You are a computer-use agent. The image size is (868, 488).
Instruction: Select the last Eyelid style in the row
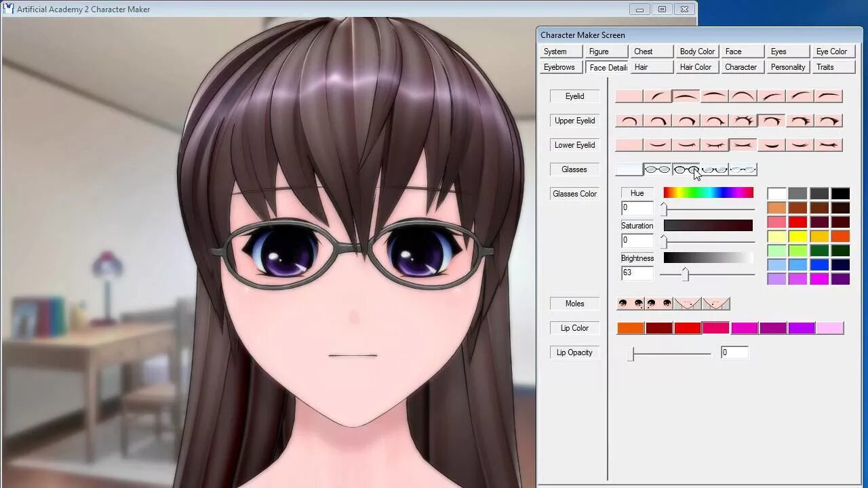pos(828,96)
